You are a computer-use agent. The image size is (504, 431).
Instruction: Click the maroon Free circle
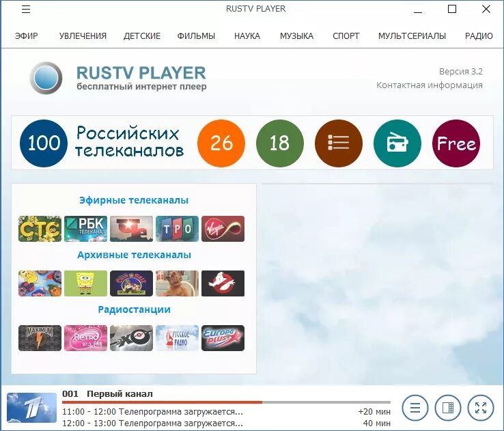(456, 143)
